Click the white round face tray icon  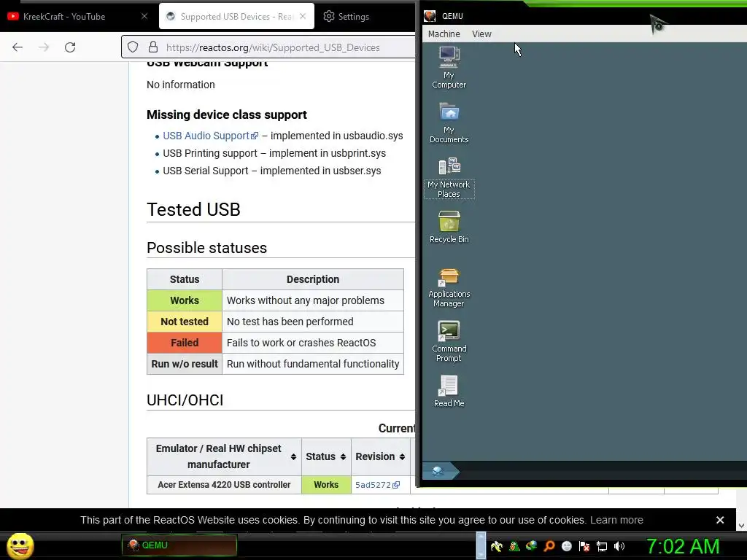coord(566,546)
